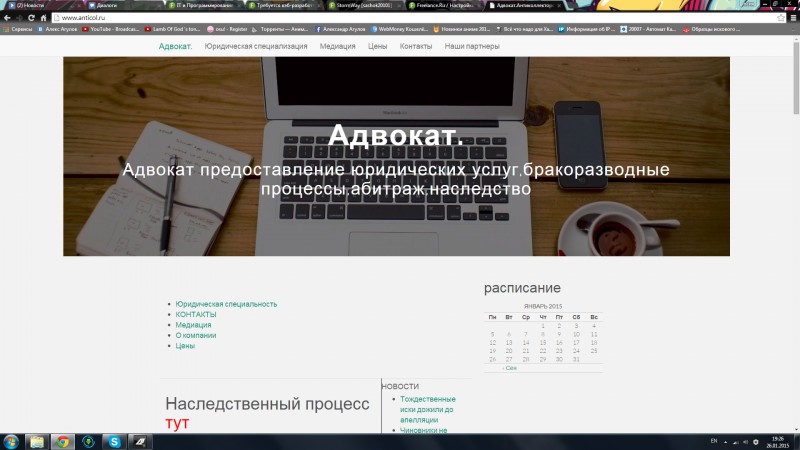Click the volume tray icon
This screenshot has width=800, height=450.
point(745,442)
